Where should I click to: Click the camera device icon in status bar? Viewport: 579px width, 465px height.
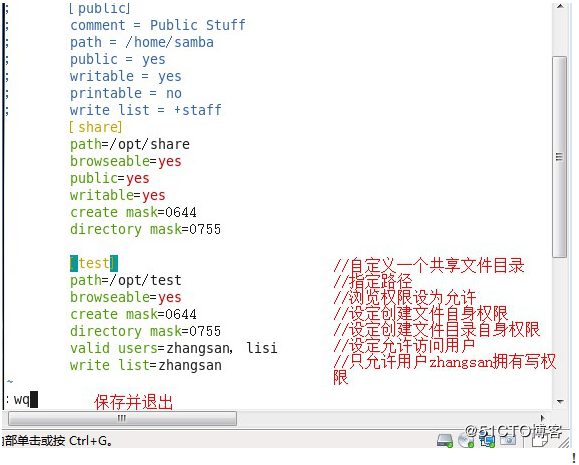click(x=508, y=440)
